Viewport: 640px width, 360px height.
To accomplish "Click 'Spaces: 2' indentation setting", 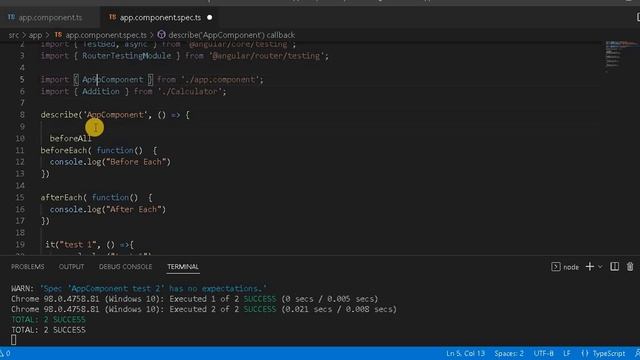I will 509,353.
